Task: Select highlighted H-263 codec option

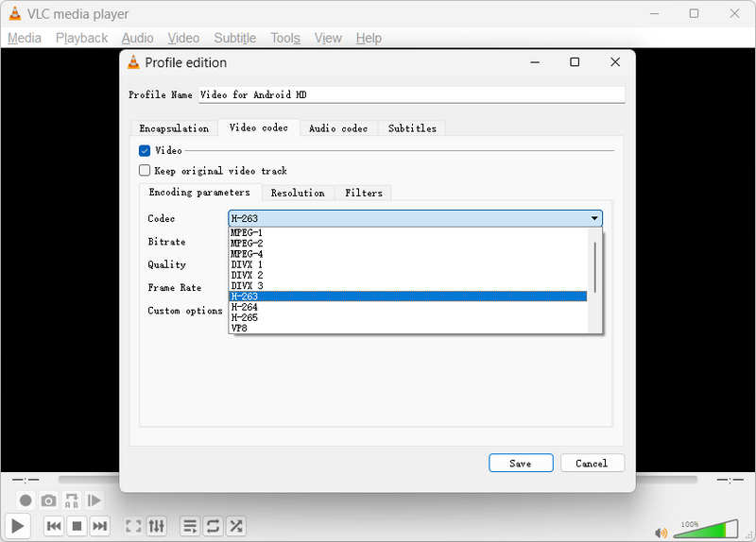Action: tap(407, 296)
